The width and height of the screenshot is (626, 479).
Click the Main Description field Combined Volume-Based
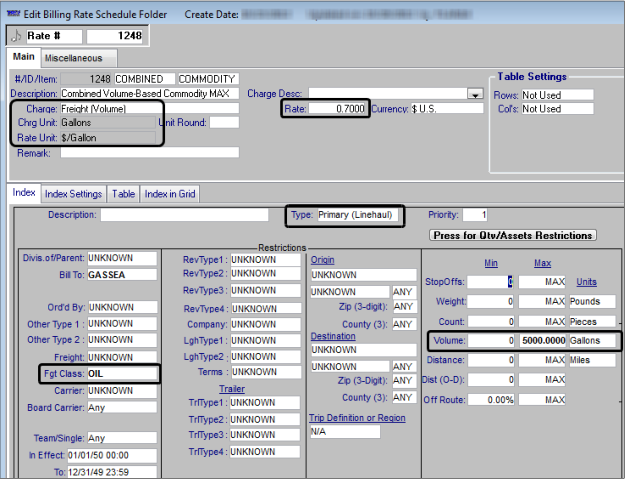tap(150, 93)
